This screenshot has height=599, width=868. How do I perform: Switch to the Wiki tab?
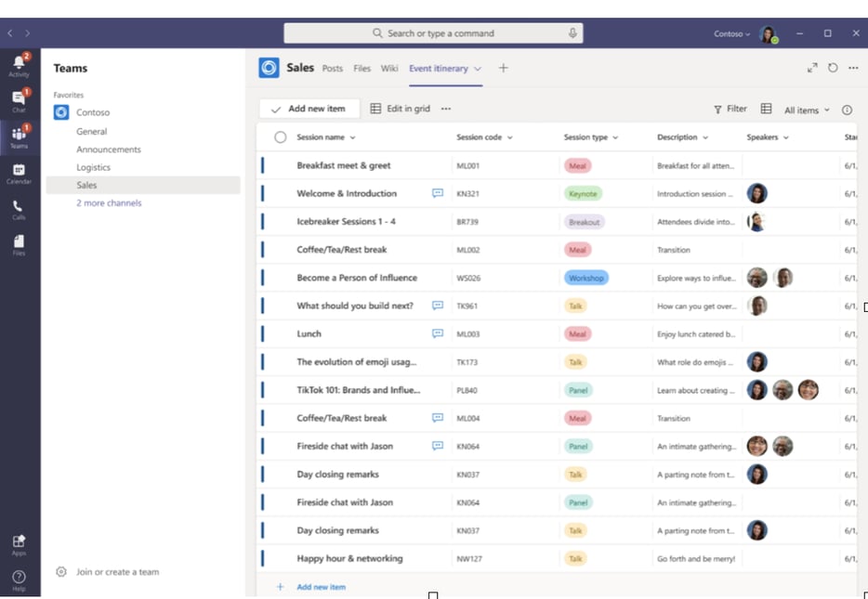click(x=389, y=69)
